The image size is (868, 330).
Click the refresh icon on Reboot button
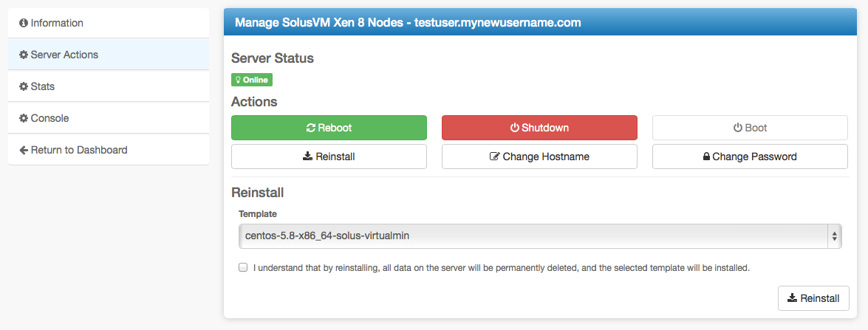pos(311,128)
